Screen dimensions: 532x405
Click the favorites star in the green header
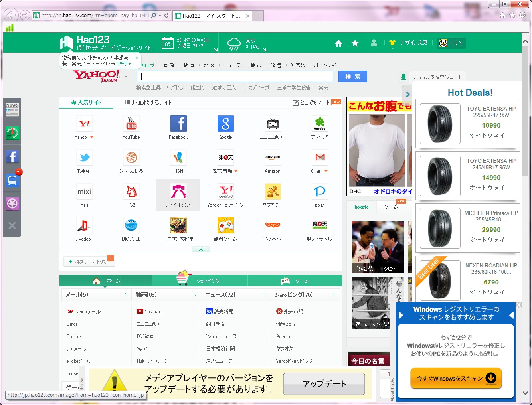pyautogui.click(x=355, y=43)
